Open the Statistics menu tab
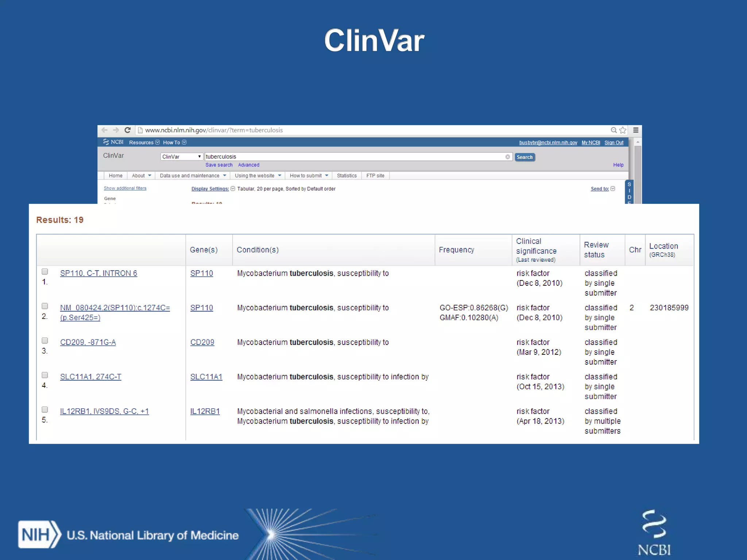747x560 pixels. 347,176
